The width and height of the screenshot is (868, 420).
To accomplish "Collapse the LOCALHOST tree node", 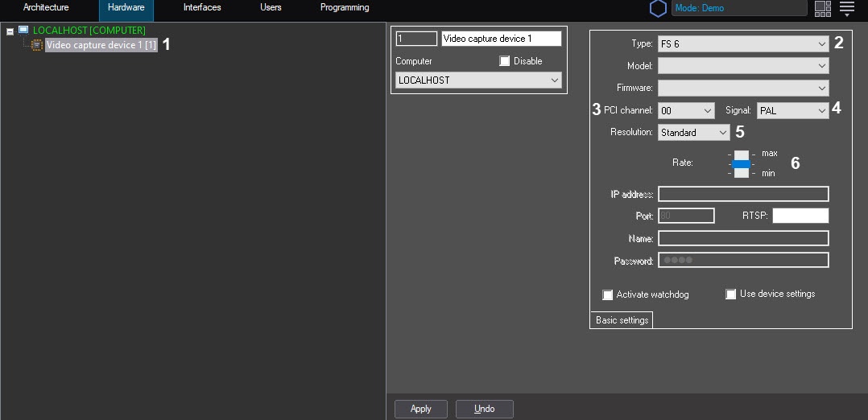I will point(10,31).
